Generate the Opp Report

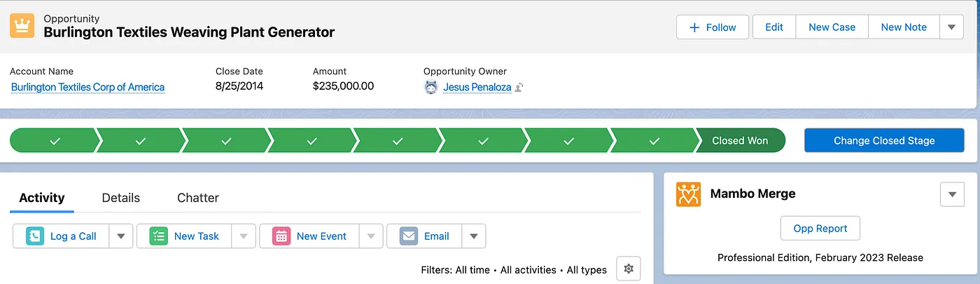pyautogui.click(x=820, y=229)
